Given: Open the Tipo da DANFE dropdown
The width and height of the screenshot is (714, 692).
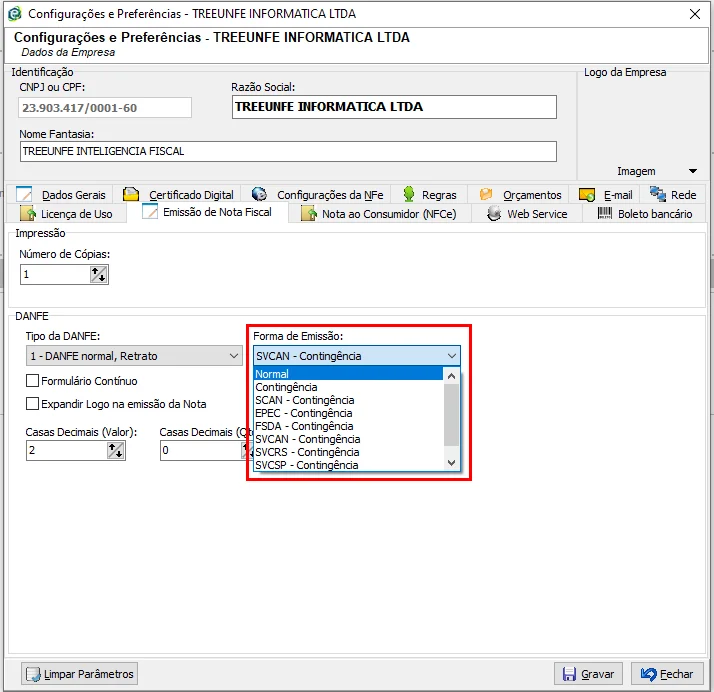Looking at the screenshot, I should [134, 356].
